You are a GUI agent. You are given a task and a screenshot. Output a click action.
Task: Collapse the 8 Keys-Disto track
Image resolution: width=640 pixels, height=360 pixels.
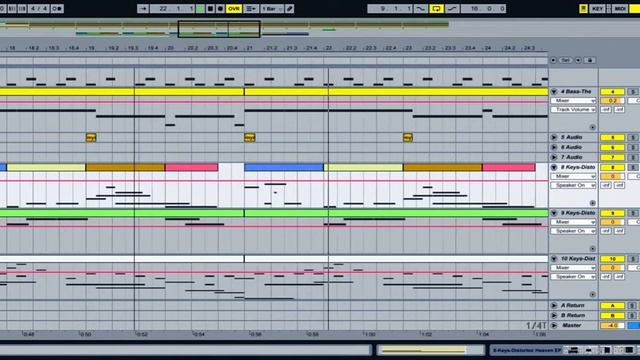pos(554,167)
